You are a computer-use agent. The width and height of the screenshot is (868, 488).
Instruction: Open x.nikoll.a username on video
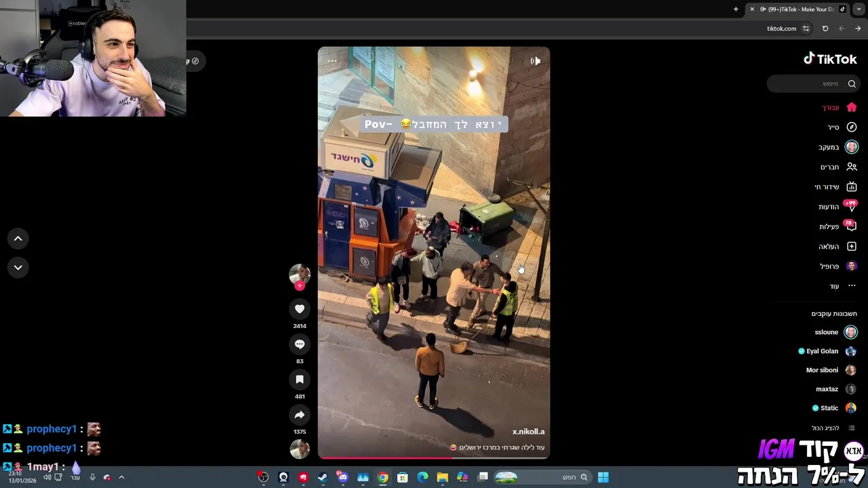528,432
